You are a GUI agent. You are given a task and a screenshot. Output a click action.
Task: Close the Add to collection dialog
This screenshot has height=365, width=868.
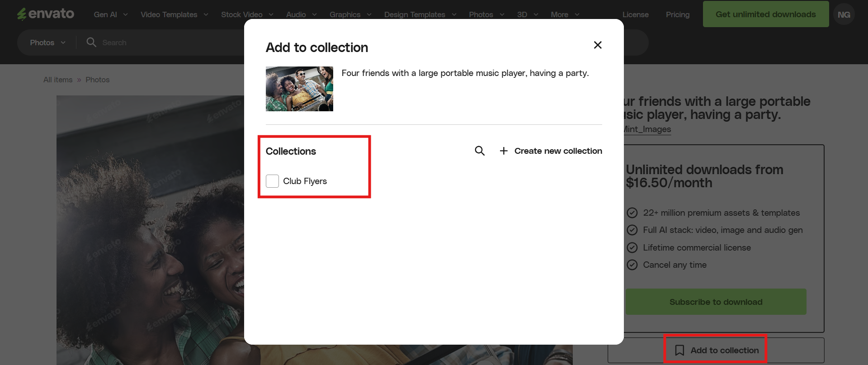click(598, 45)
